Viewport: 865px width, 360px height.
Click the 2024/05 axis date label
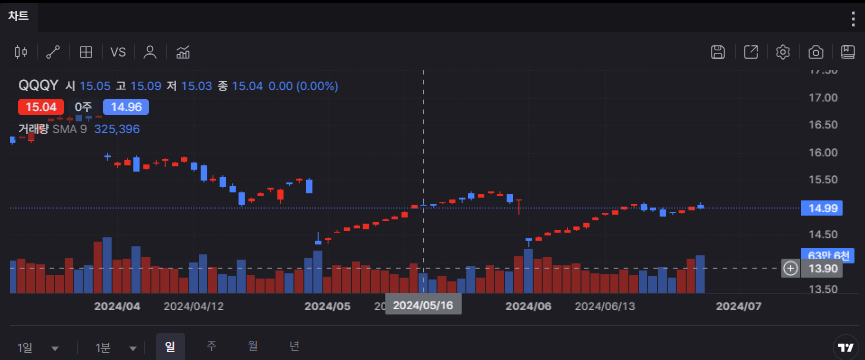(x=328, y=306)
